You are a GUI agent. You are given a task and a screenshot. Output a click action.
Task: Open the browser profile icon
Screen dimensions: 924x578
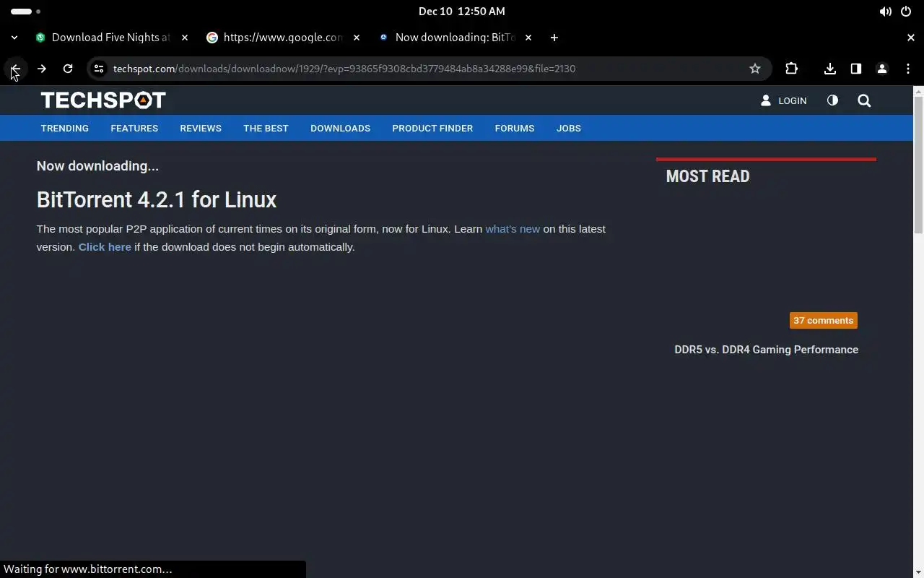pyautogui.click(x=882, y=69)
